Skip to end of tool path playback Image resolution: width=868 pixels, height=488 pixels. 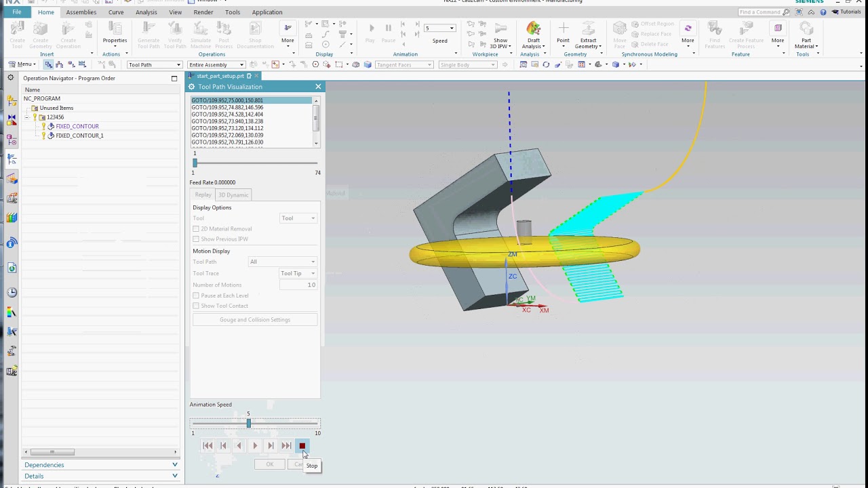coord(286,445)
